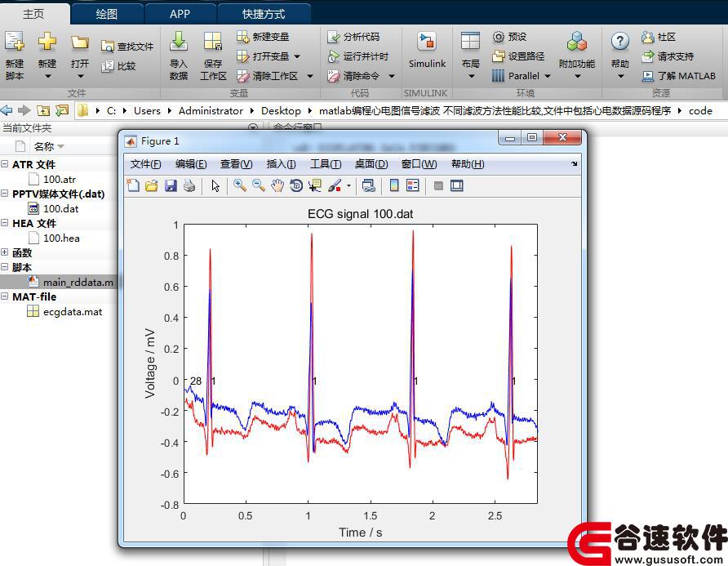The width and height of the screenshot is (728, 566).
Task: Select the Zoom In tool
Action: click(240, 185)
